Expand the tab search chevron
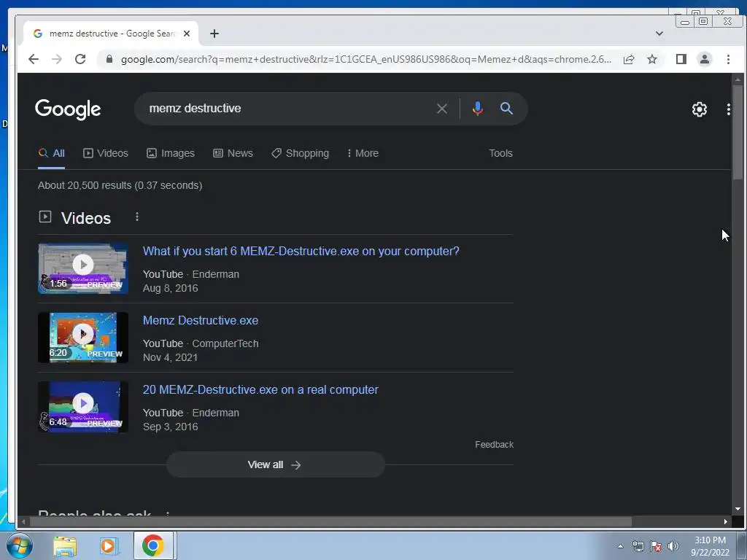This screenshot has height=560, width=747. tap(659, 34)
